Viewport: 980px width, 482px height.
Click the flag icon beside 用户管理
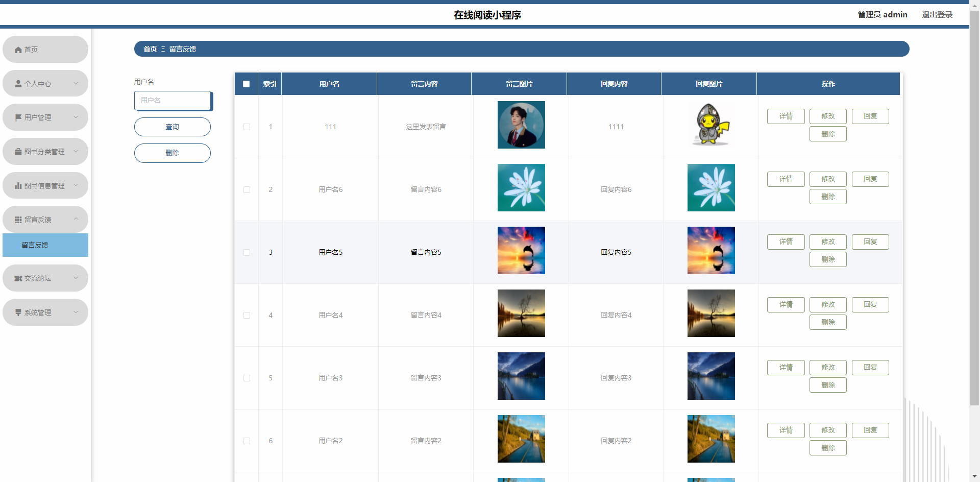(18, 117)
